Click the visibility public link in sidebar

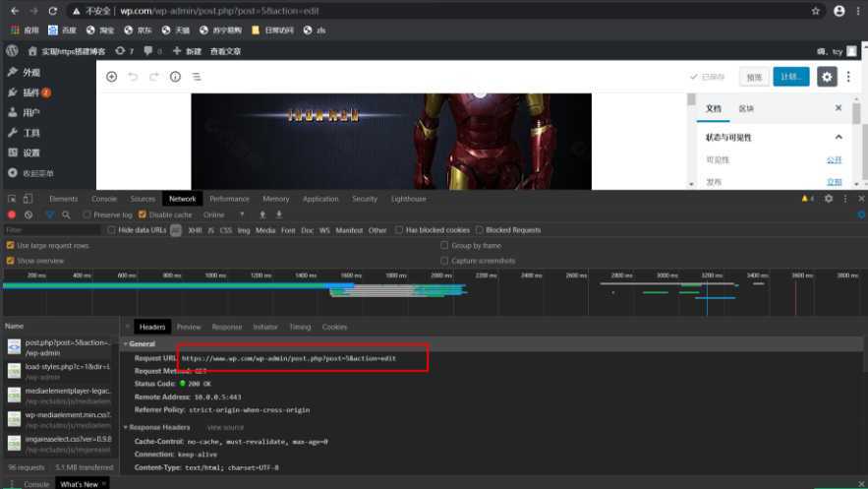click(835, 160)
